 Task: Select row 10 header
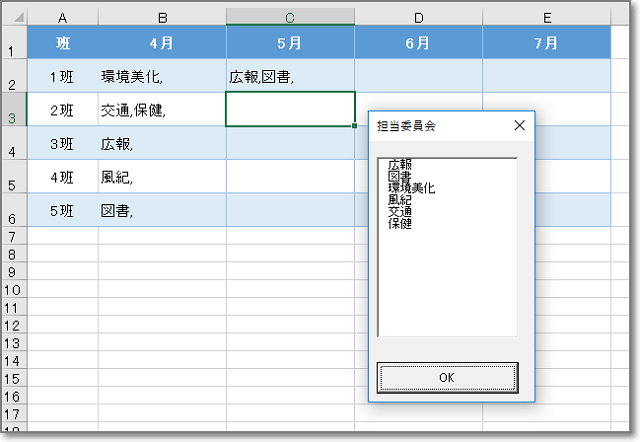click(12, 289)
